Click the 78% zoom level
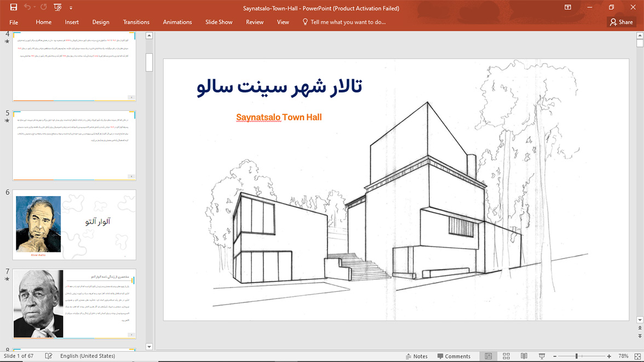 (623, 356)
